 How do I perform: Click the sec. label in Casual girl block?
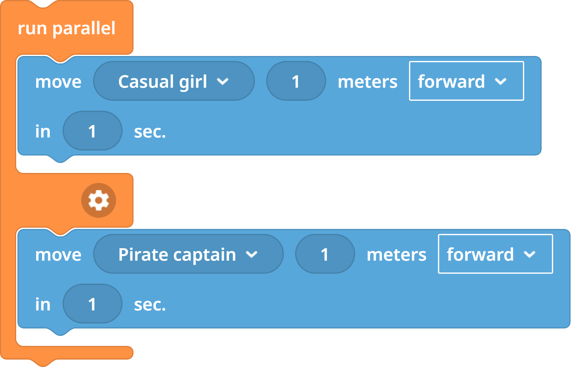(x=150, y=132)
